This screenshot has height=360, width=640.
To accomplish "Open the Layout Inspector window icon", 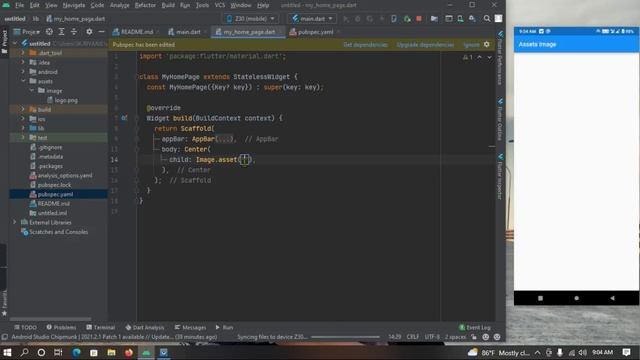I will (449, 19).
